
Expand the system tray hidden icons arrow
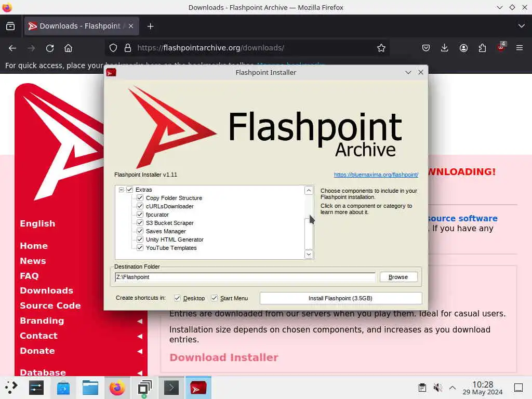coord(453,388)
